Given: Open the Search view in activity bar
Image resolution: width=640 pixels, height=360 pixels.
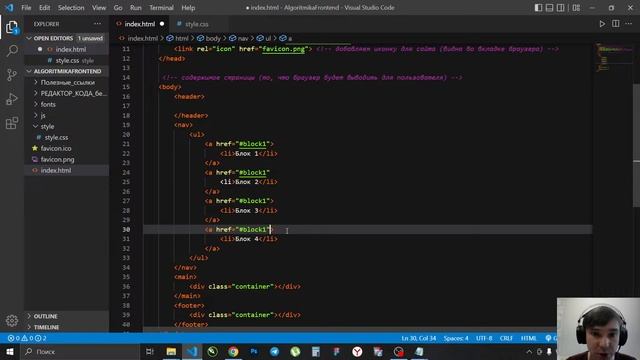Looking at the screenshot, I should (x=12, y=51).
